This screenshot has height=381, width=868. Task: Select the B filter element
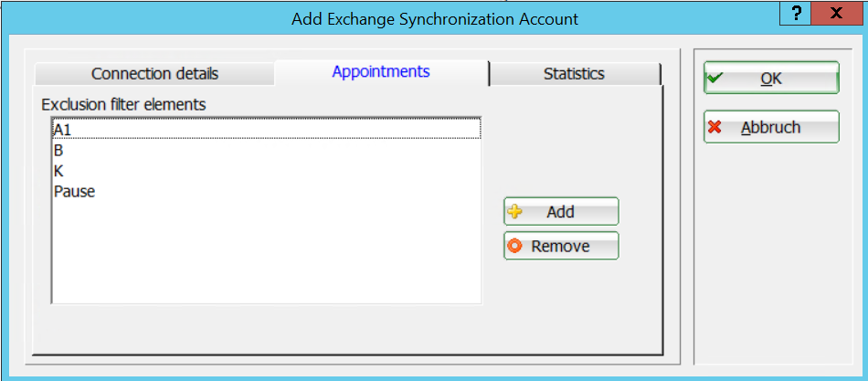pyautogui.click(x=58, y=151)
